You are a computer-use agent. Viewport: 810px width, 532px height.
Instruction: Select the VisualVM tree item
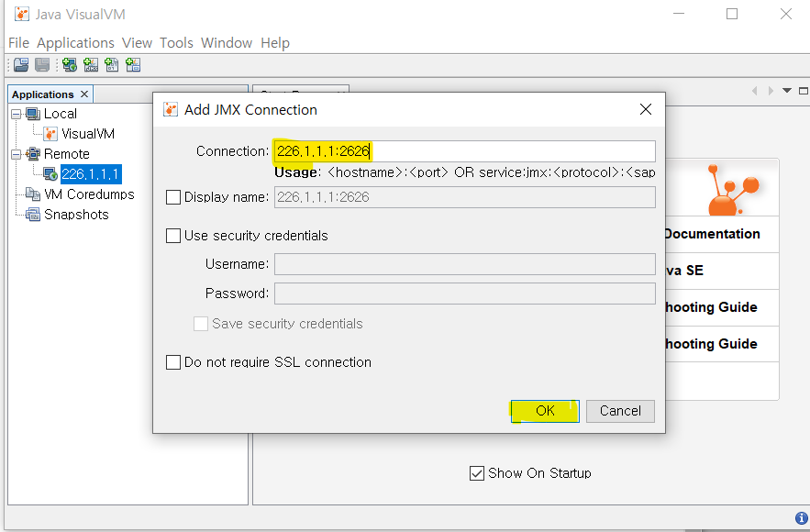(x=88, y=134)
